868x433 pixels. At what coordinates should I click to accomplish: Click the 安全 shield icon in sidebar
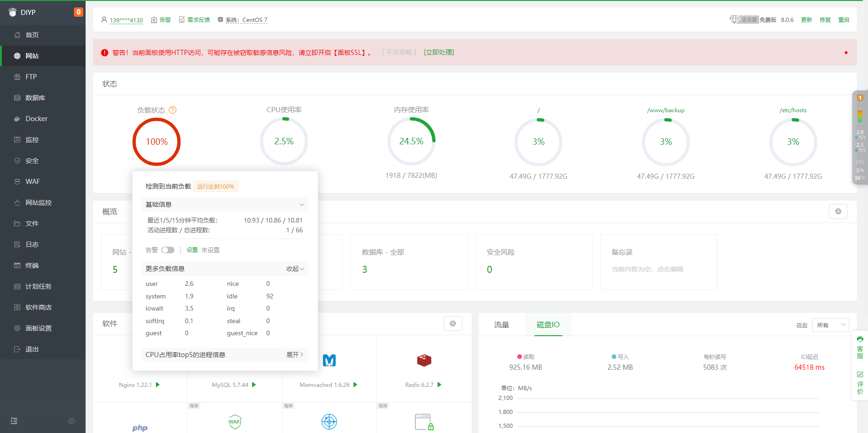coord(17,161)
